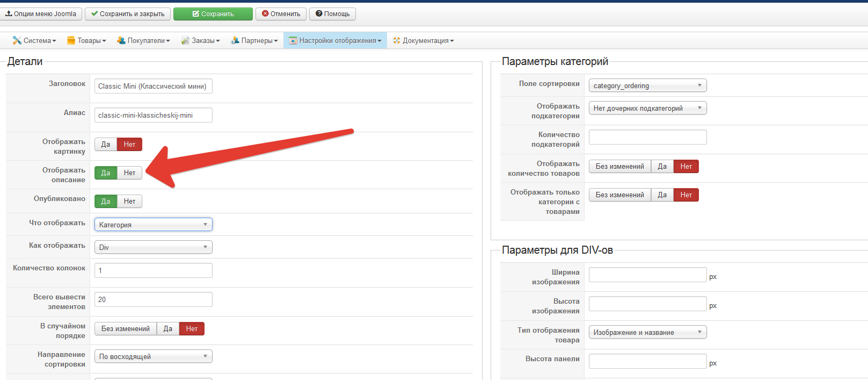Set Отображать количество товаров to Нет
This screenshot has width=868, height=380.
pyautogui.click(x=686, y=166)
